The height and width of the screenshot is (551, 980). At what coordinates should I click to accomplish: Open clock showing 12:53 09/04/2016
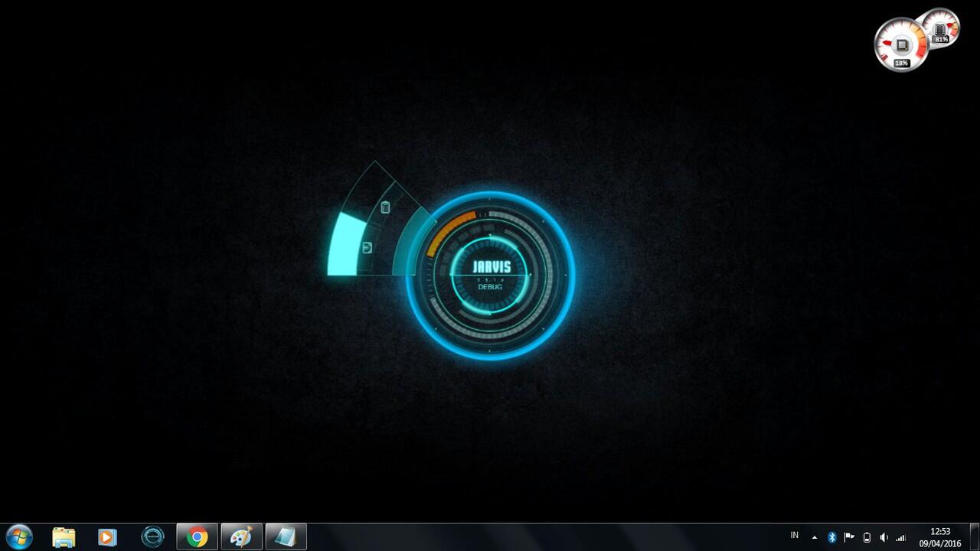click(940, 537)
